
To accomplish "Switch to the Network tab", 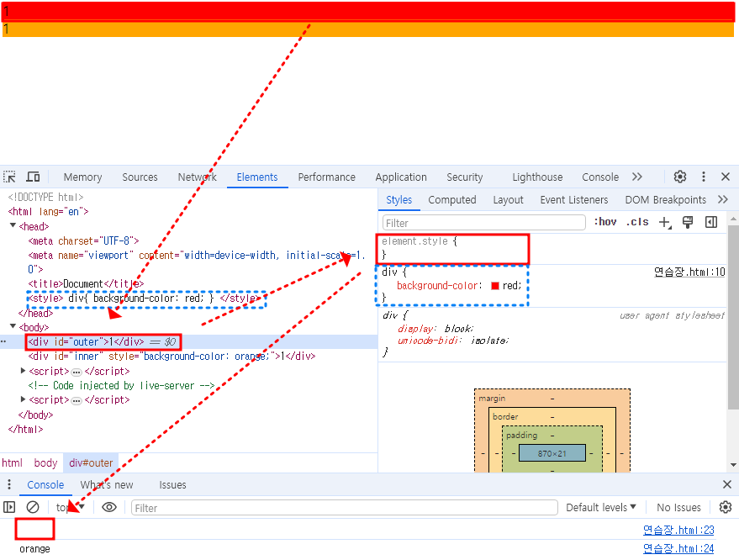I will (197, 177).
